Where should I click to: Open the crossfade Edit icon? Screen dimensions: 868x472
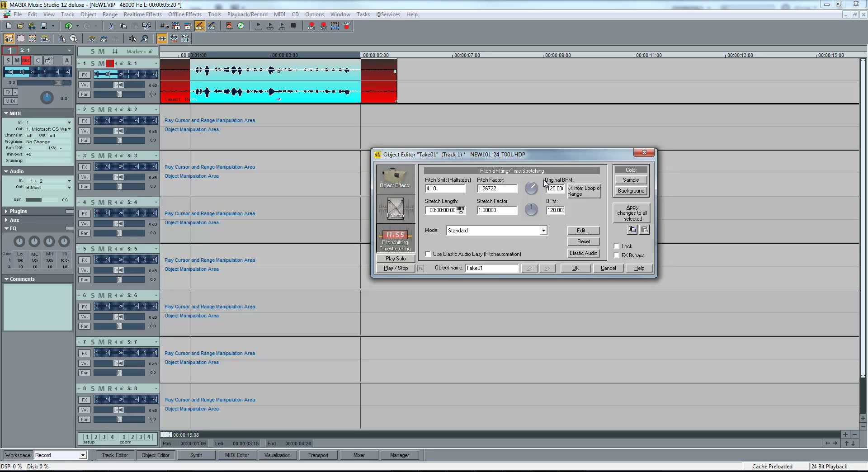211,26
